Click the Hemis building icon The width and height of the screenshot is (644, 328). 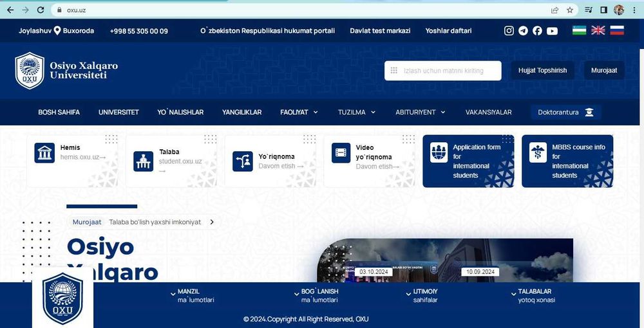(x=44, y=153)
